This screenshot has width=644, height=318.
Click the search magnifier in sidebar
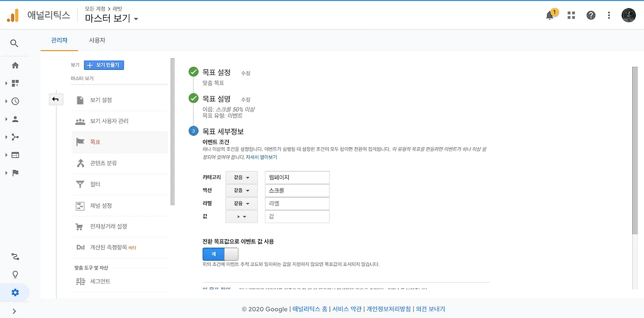point(15,44)
